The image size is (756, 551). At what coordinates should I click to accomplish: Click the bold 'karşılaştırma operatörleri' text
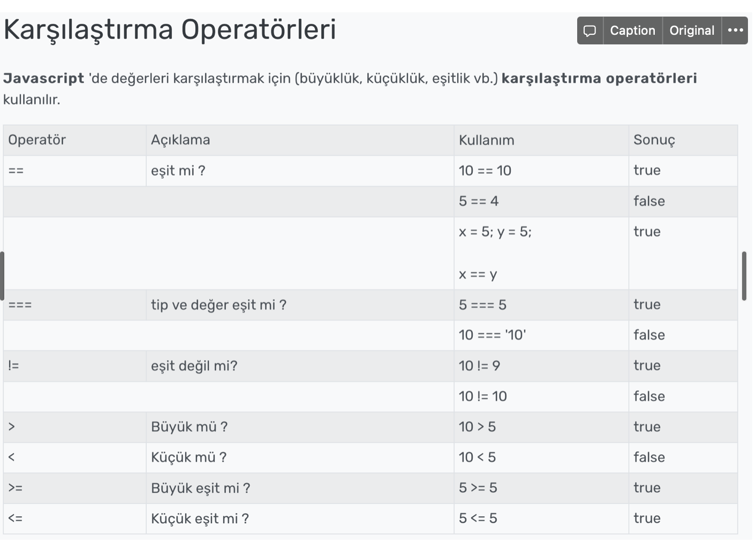tap(599, 78)
